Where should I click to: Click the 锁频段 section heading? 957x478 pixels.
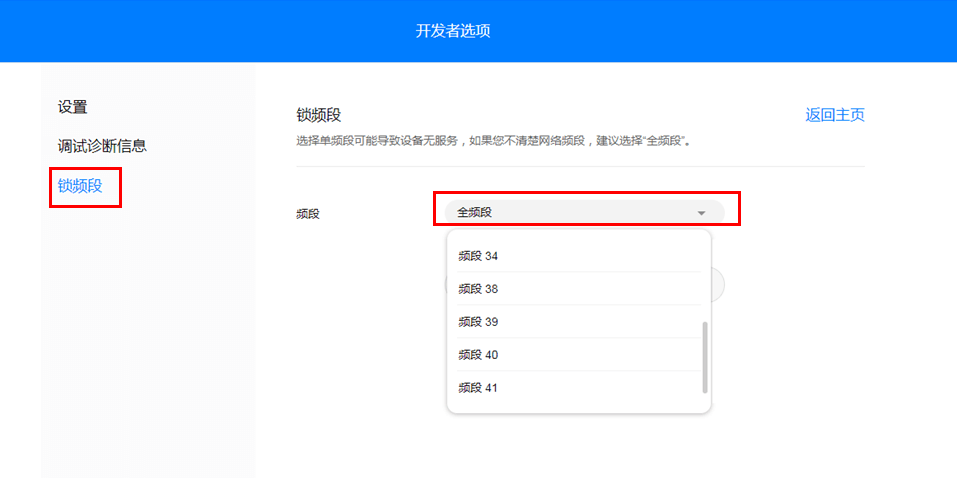pyautogui.click(x=319, y=115)
